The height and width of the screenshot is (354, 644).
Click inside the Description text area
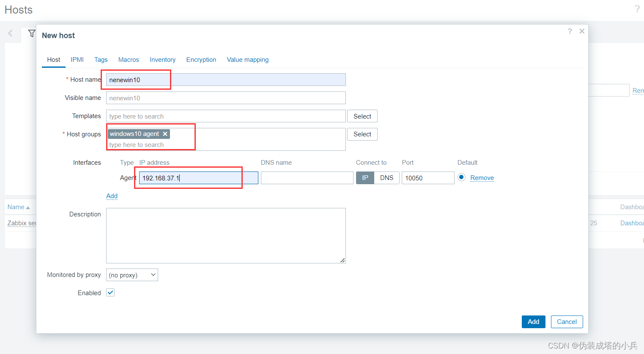tap(226, 235)
